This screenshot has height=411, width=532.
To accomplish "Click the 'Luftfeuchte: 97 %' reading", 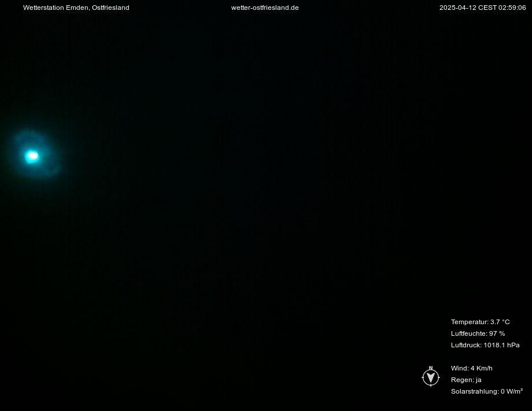I will click(478, 333).
